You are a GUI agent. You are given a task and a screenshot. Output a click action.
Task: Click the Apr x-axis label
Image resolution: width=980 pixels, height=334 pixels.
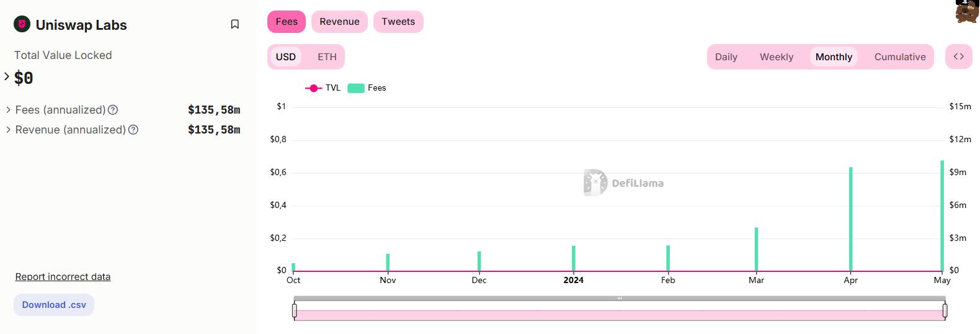tap(851, 281)
